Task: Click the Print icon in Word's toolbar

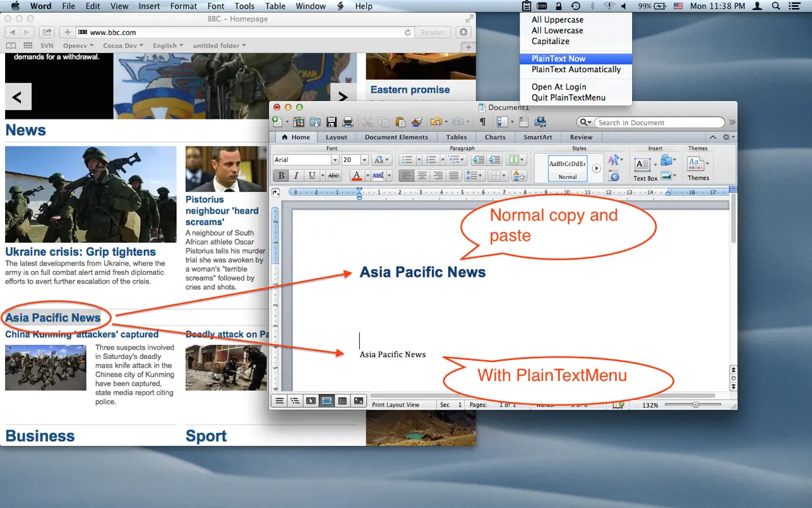Action: [x=348, y=123]
